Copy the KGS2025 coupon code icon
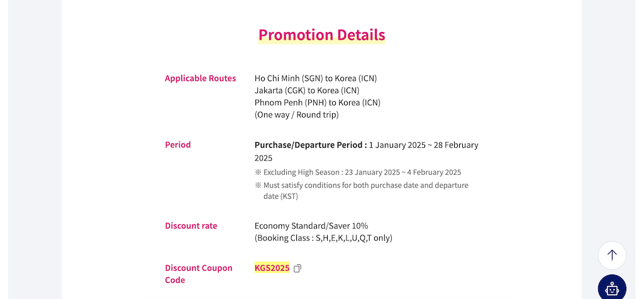Image resolution: width=644 pixels, height=299 pixels. (297, 269)
